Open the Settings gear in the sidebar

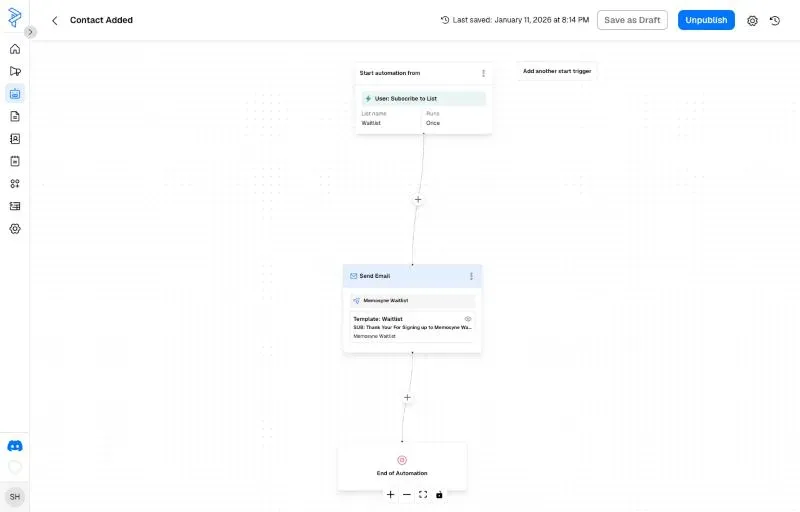click(15, 228)
